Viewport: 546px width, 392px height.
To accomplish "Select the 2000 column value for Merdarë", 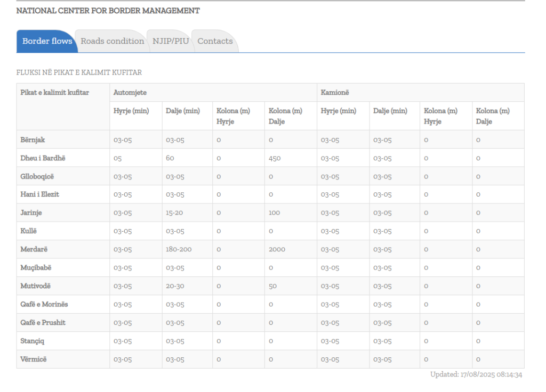I will 277,249.
